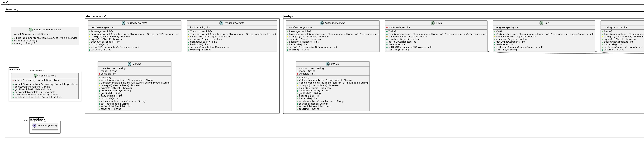Click public marker beside Train() constructor

387,32
